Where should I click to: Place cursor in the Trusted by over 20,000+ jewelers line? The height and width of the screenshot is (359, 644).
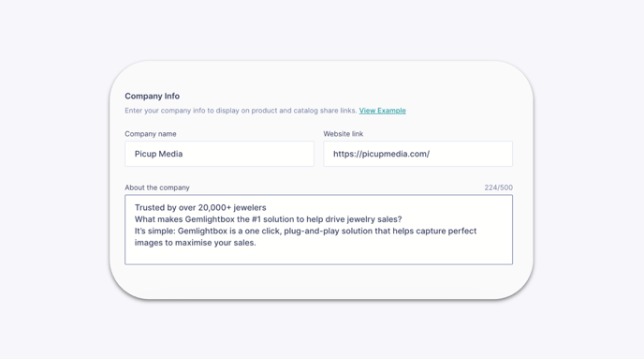pos(200,208)
